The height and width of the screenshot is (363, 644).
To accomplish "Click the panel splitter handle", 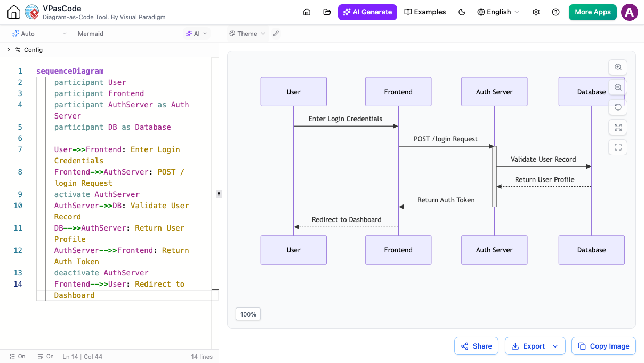I will tap(219, 194).
